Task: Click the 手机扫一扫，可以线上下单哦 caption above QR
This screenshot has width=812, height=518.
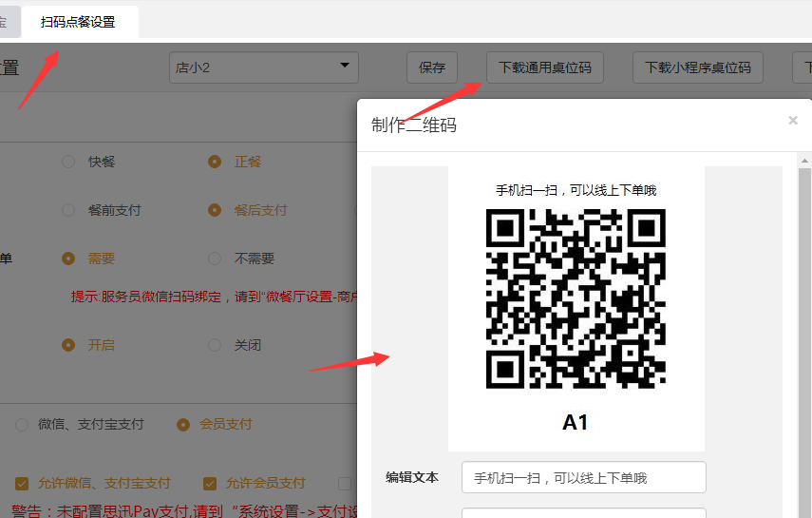Action: coord(576,190)
